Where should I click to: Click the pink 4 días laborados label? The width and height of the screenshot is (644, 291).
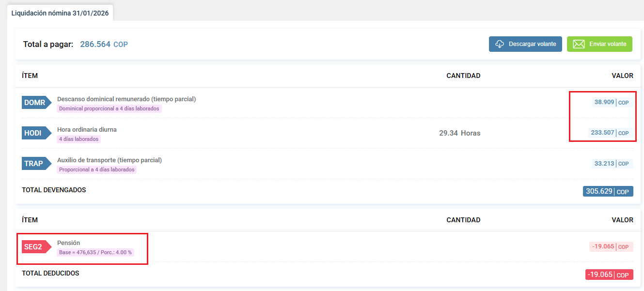click(79, 139)
